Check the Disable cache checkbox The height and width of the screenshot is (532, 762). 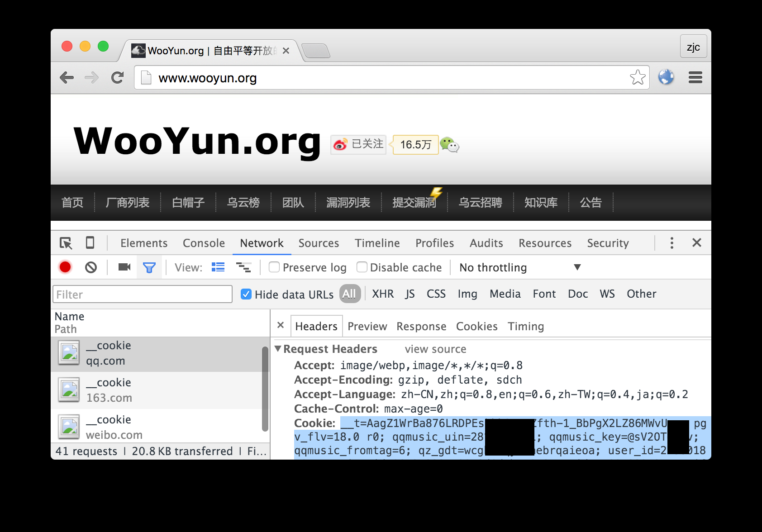point(362,267)
